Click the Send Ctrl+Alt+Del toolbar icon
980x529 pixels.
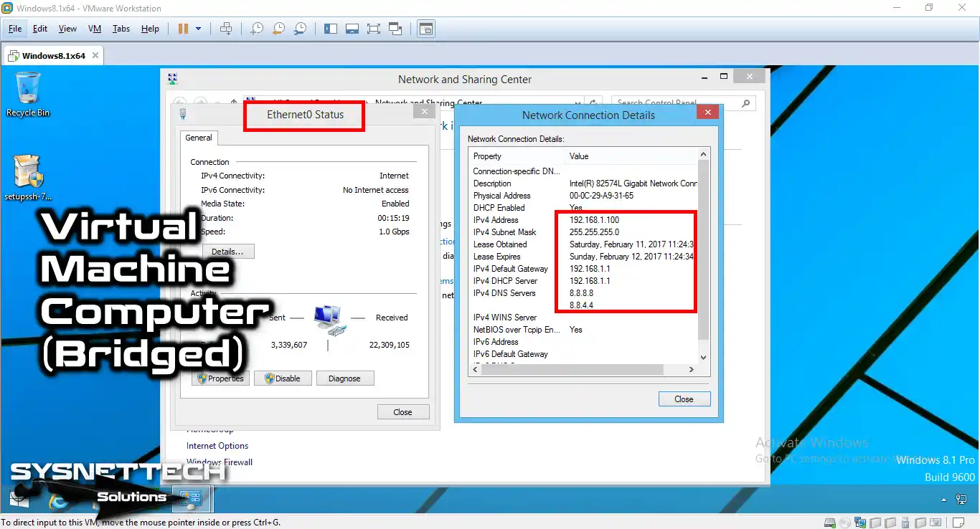pyautogui.click(x=226, y=29)
